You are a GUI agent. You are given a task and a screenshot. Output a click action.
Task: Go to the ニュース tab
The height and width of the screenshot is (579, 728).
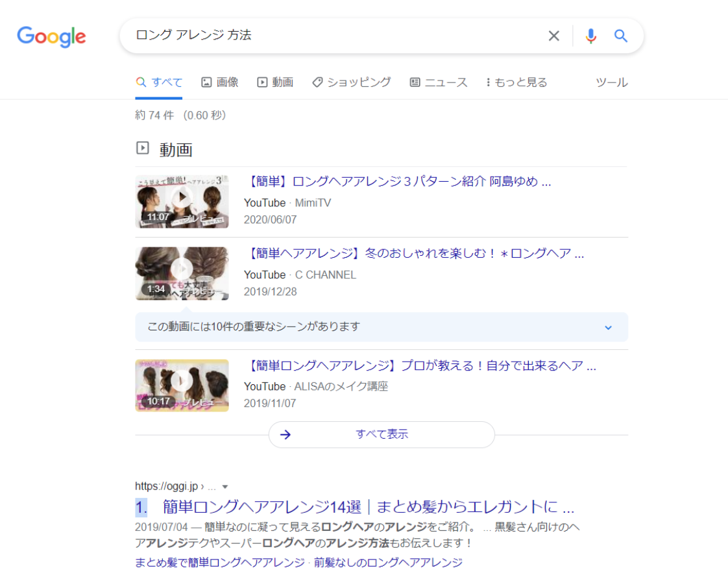pyautogui.click(x=439, y=82)
